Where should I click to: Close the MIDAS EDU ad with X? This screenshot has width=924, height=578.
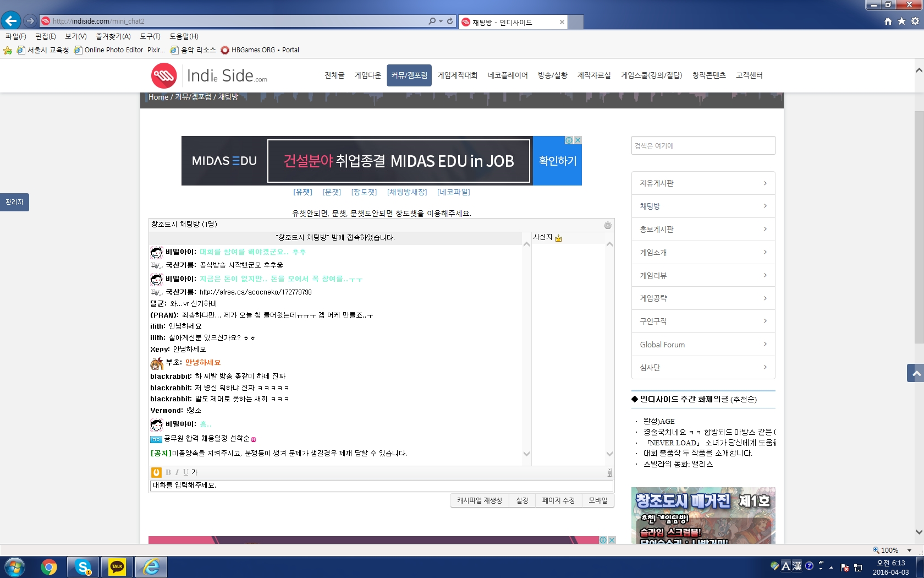(578, 140)
